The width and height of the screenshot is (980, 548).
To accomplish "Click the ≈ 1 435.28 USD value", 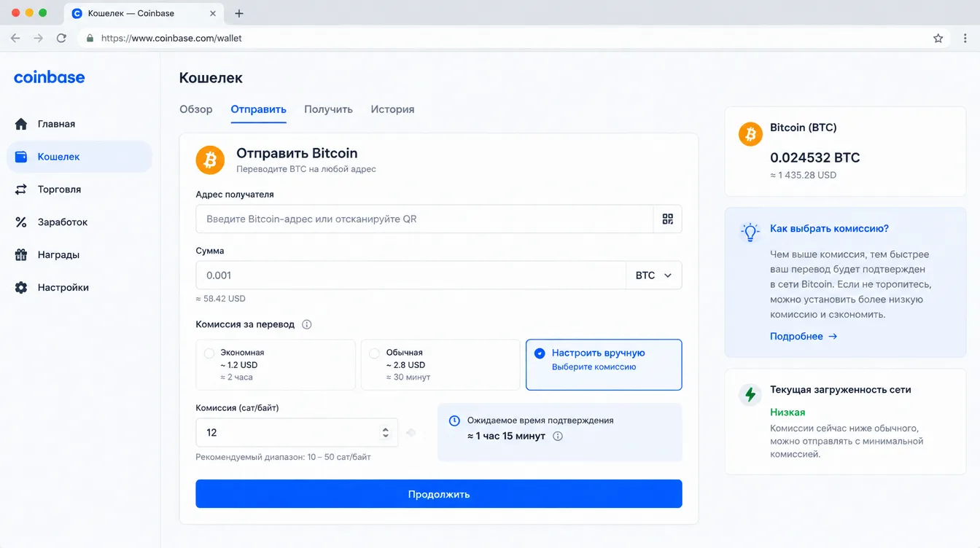I will tap(804, 175).
